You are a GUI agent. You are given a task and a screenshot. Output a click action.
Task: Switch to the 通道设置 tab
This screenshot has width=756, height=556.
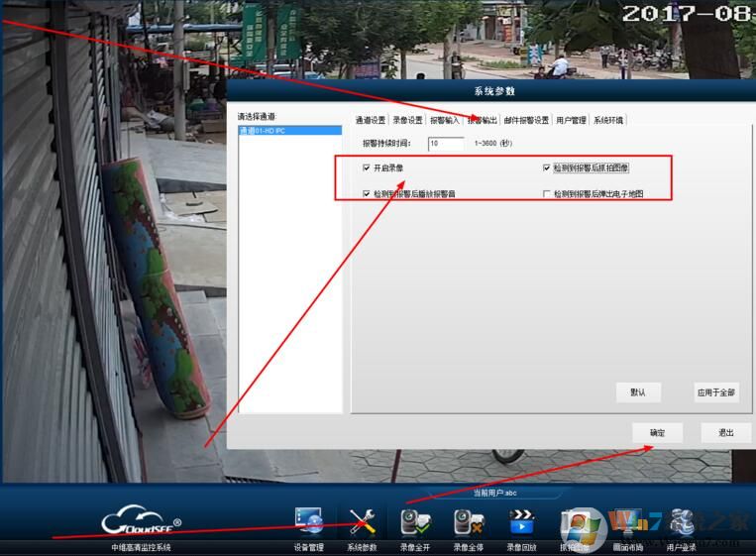[x=371, y=120]
